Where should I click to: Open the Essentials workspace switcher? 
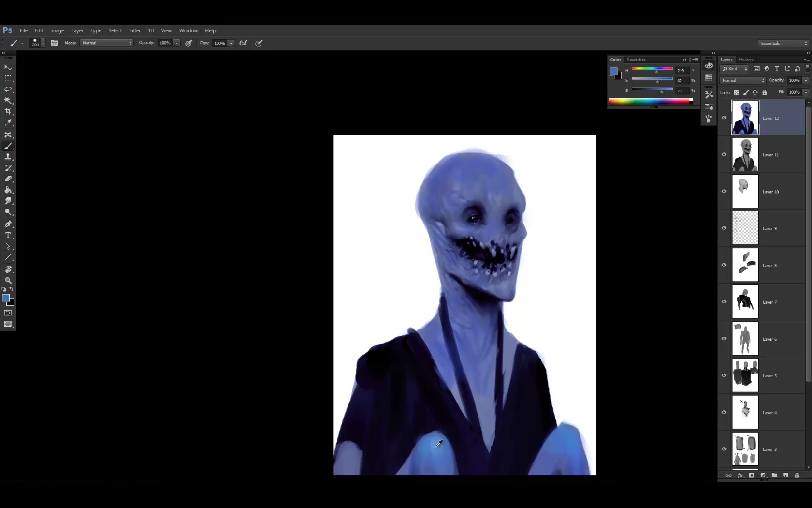coord(783,43)
